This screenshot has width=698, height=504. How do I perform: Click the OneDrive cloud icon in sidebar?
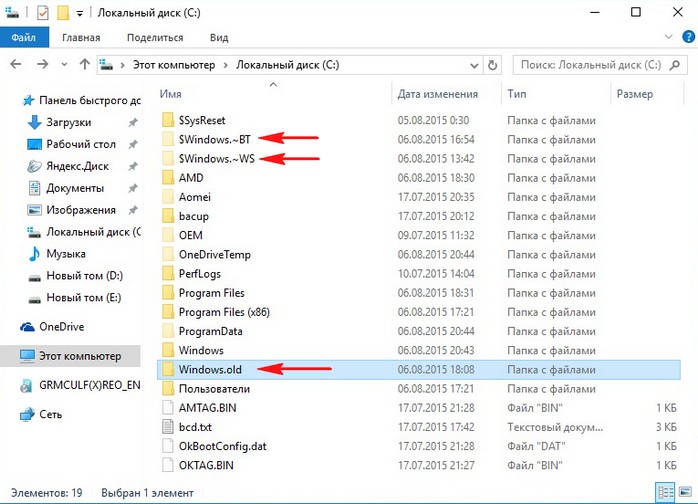[x=27, y=327]
